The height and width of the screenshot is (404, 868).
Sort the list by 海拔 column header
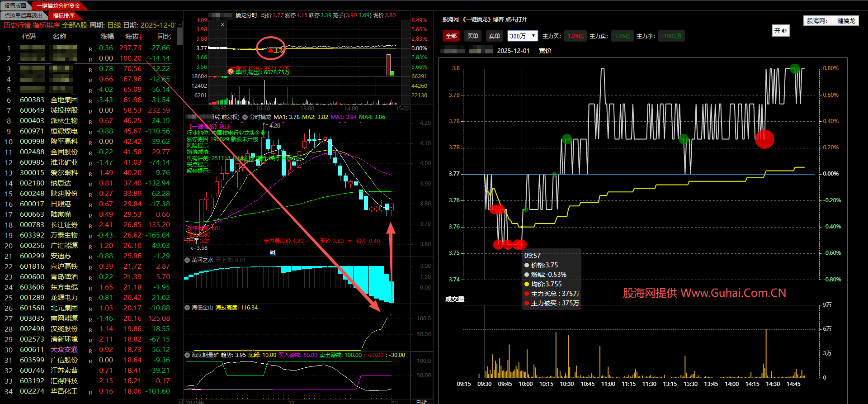click(133, 37)
